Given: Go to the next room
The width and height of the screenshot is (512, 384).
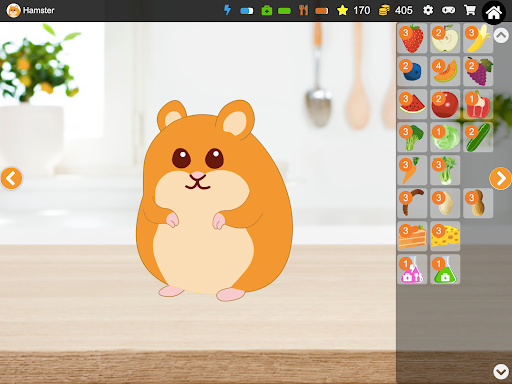Looking at the screenshot, I should click(500, 178).
